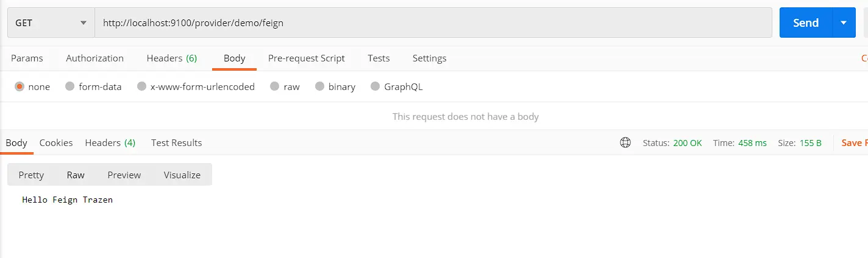The image size is (868, 258).
Task: Click the Save Response link
Action: (854, 143)
